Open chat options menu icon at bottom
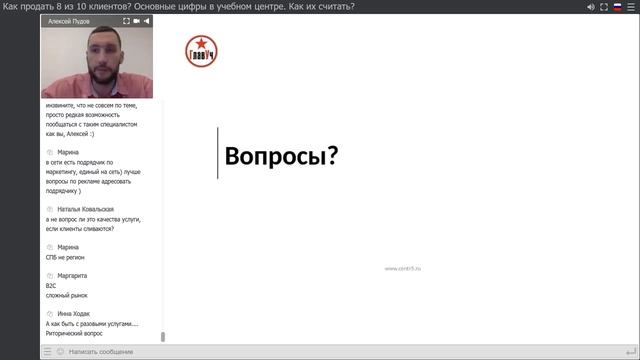The height and width of the screenshot is (360, 640). (x=48, y=351)
